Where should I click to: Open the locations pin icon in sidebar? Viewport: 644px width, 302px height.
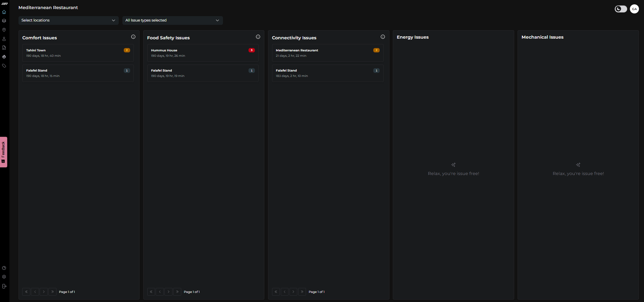(4, 30)
